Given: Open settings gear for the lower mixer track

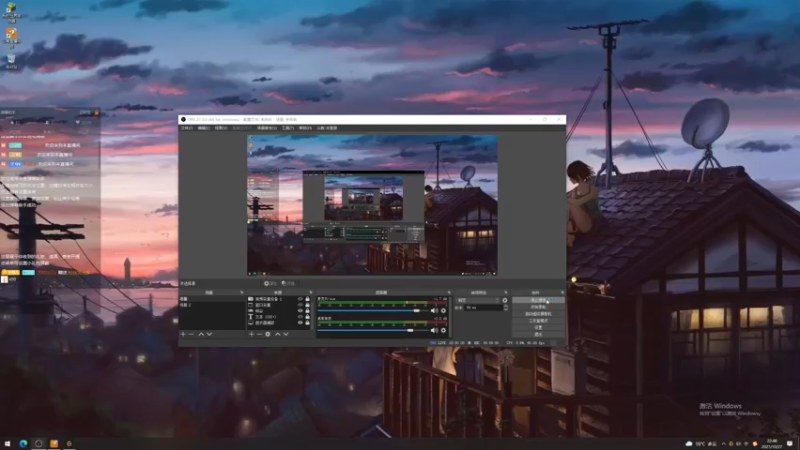Looking at the screenshot, I should click(443, 331).
